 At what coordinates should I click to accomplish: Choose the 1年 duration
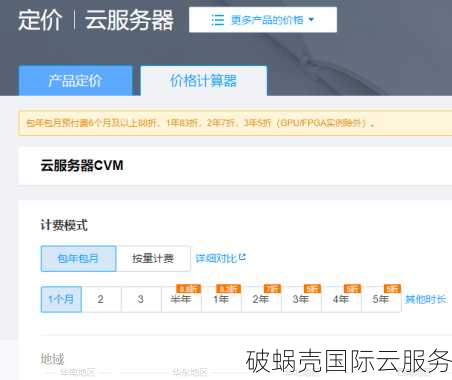coord(221,299)
